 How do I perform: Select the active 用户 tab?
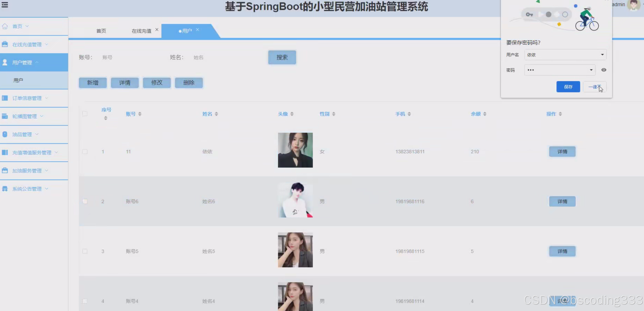coord(187,31)
